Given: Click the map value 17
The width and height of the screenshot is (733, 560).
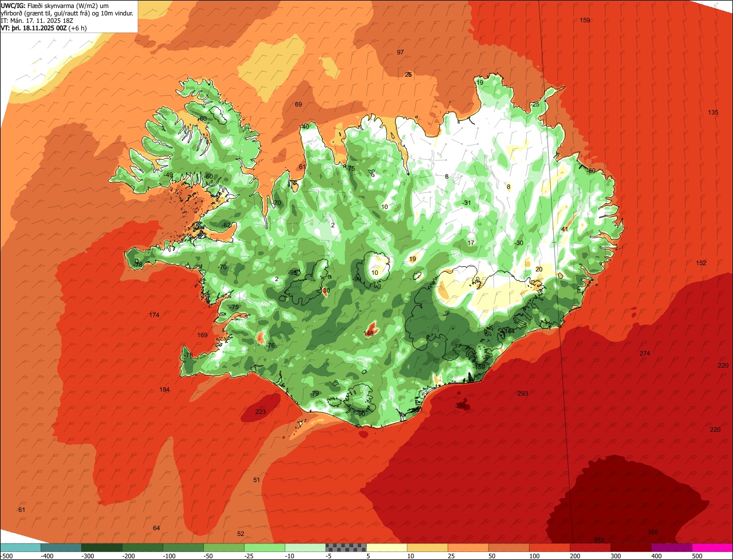Looking at the screenshot, I should coord(471,243).
